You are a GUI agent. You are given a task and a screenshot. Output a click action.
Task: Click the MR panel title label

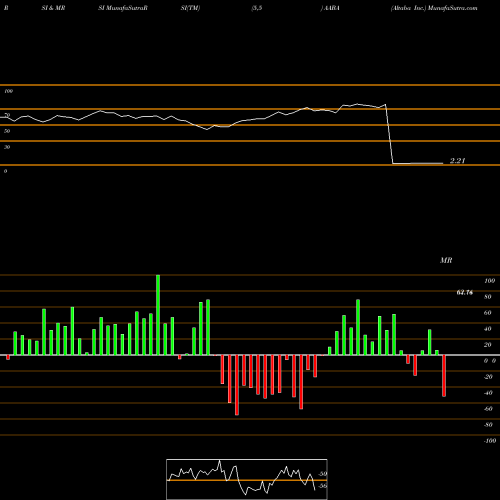(x=446, y=260)
